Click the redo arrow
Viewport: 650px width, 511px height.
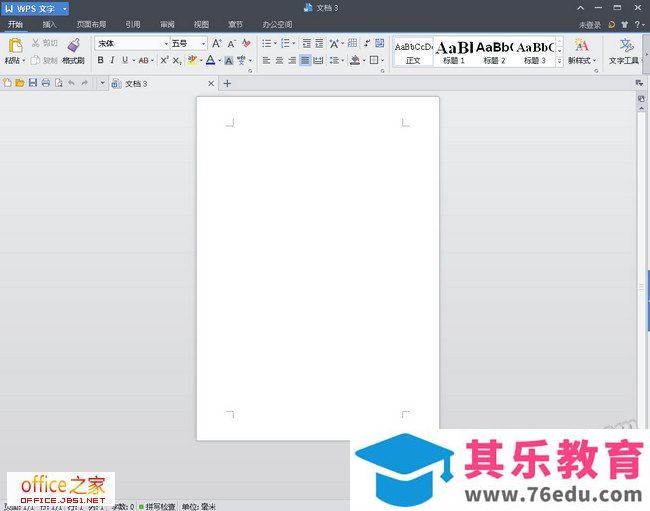[85, 83]
